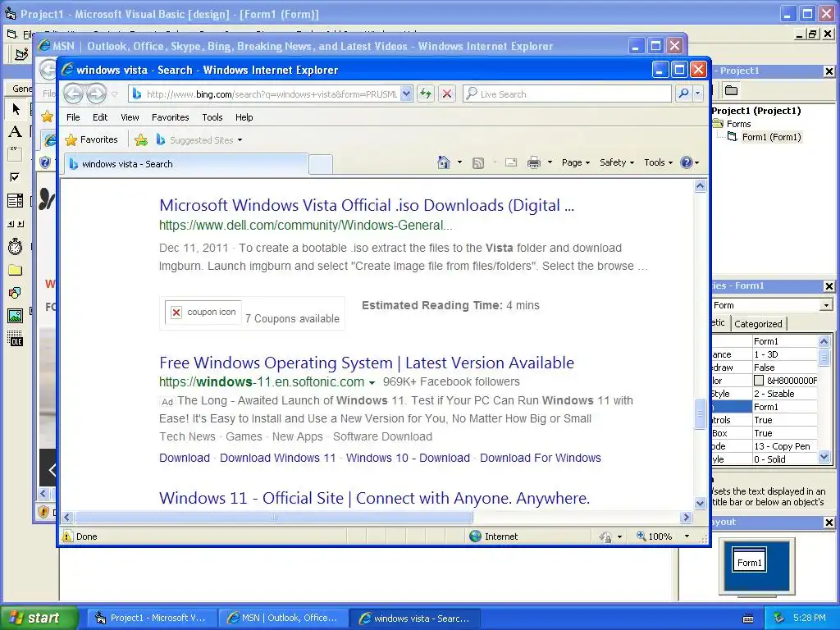Click the Form1 thumbnail in Form Layout
840x630 pixels.
click(749, 560)
